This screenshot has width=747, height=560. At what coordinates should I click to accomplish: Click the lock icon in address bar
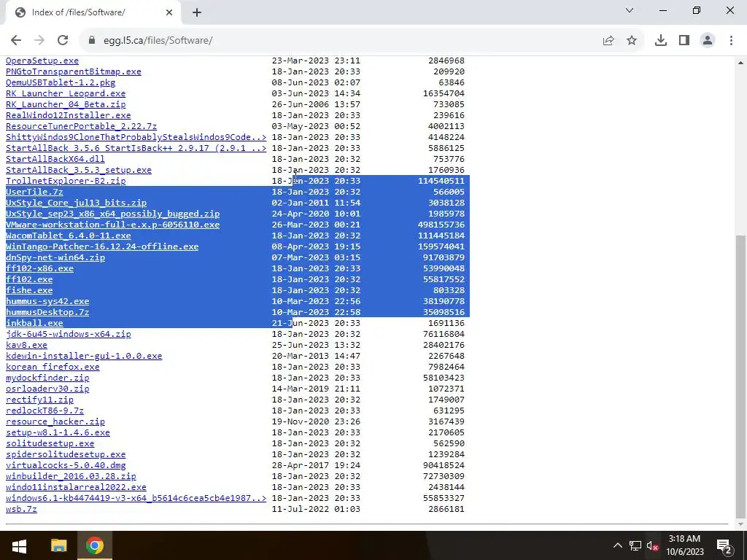pos(92,41)
